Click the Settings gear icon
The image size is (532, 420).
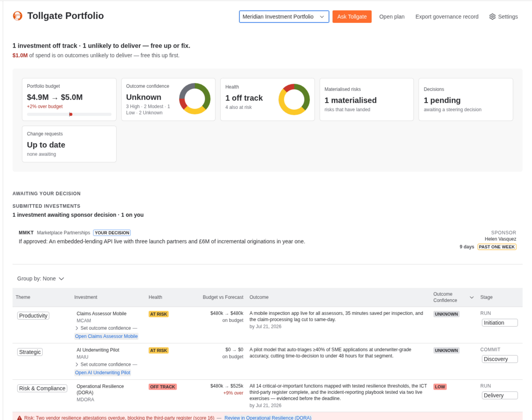point(492,17)
